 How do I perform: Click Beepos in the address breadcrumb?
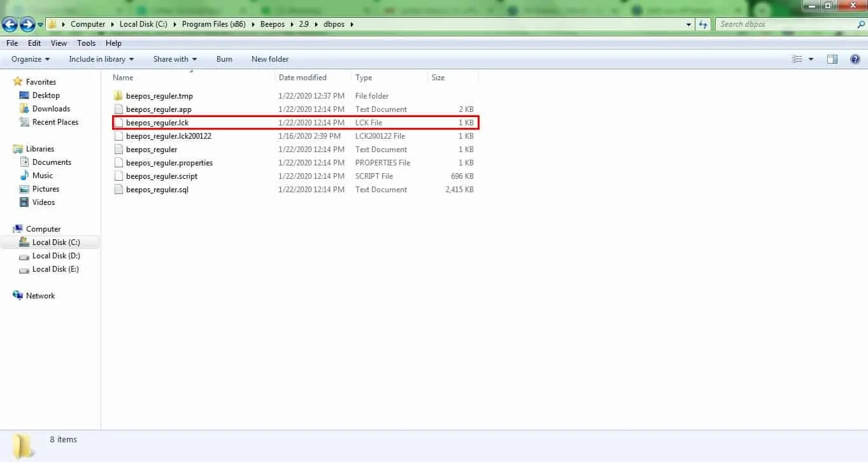272,24
